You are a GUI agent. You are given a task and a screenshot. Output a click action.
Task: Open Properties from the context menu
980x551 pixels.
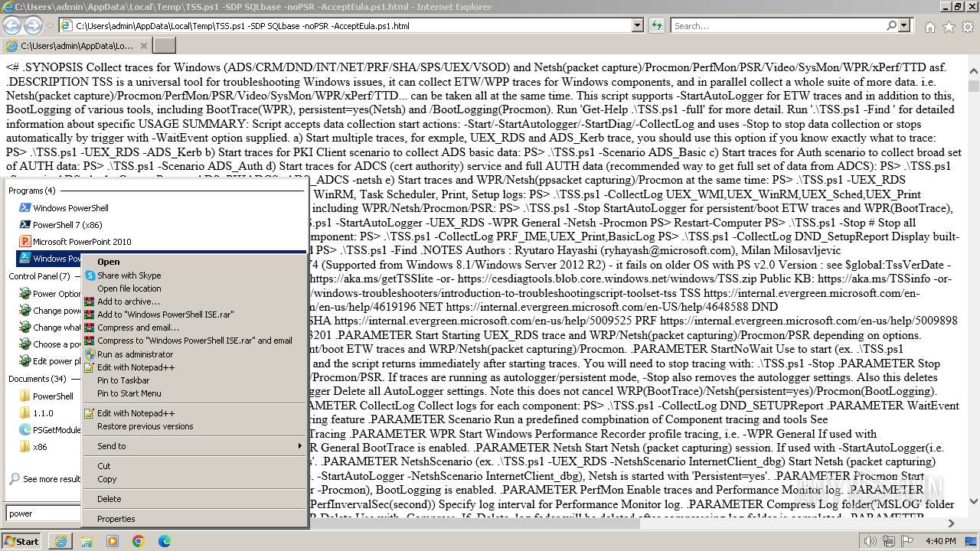pyautogui.click(x=194, y=519)
